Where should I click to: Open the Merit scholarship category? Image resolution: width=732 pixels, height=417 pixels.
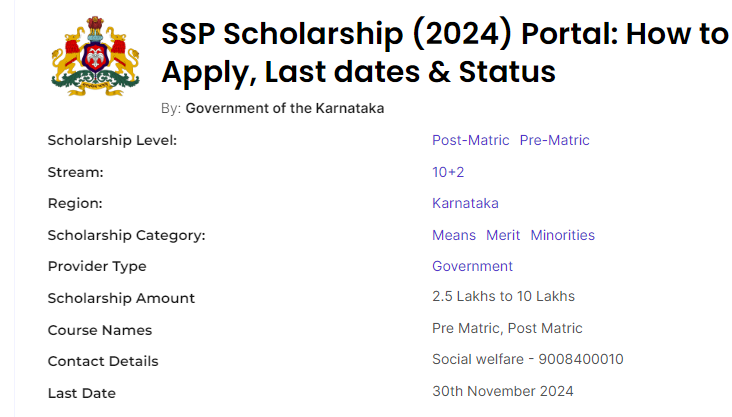(x=503, y=235)
